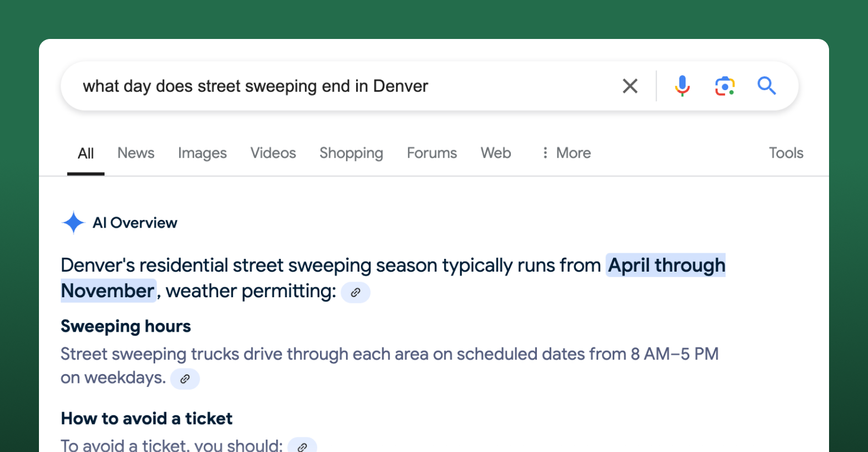Expand the More search filters menu
Viewport: 868px width, 452px height.
pos(566,153)
